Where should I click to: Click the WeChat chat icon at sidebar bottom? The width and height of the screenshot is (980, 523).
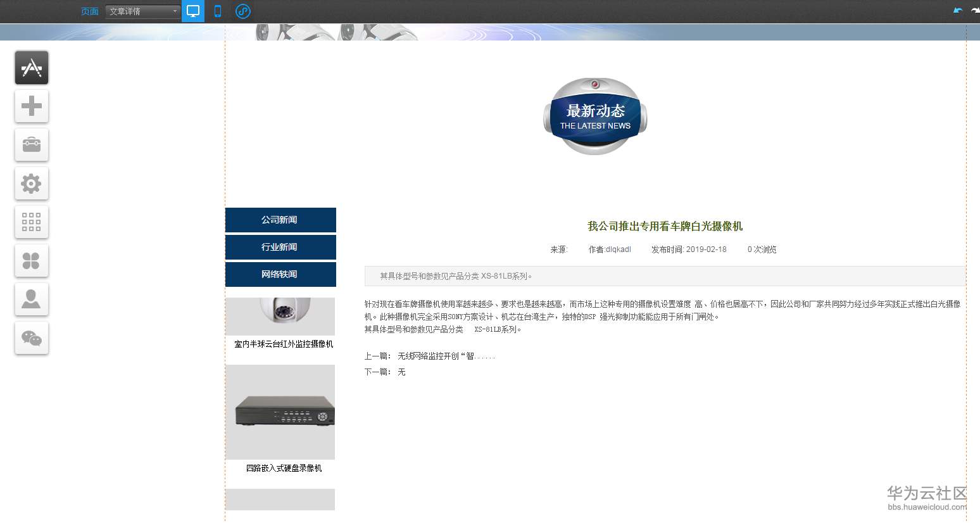point(31,337)
